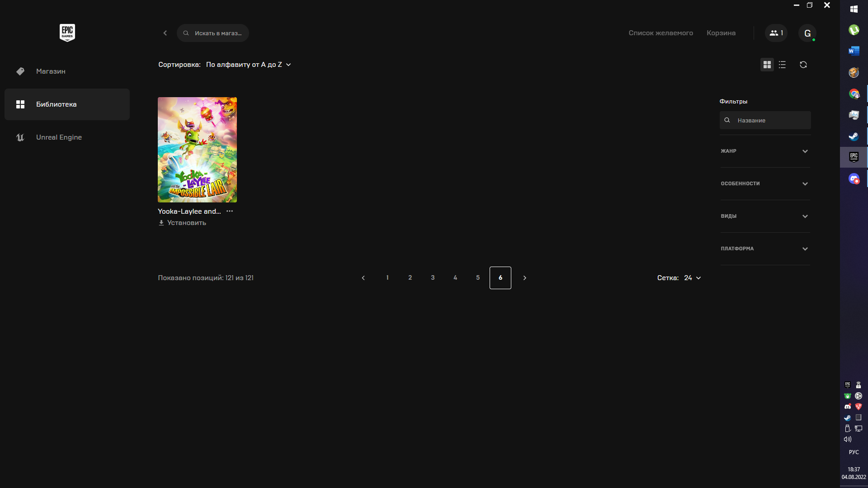Install Yooka-Laylee via Установить

tap(182, 223)
